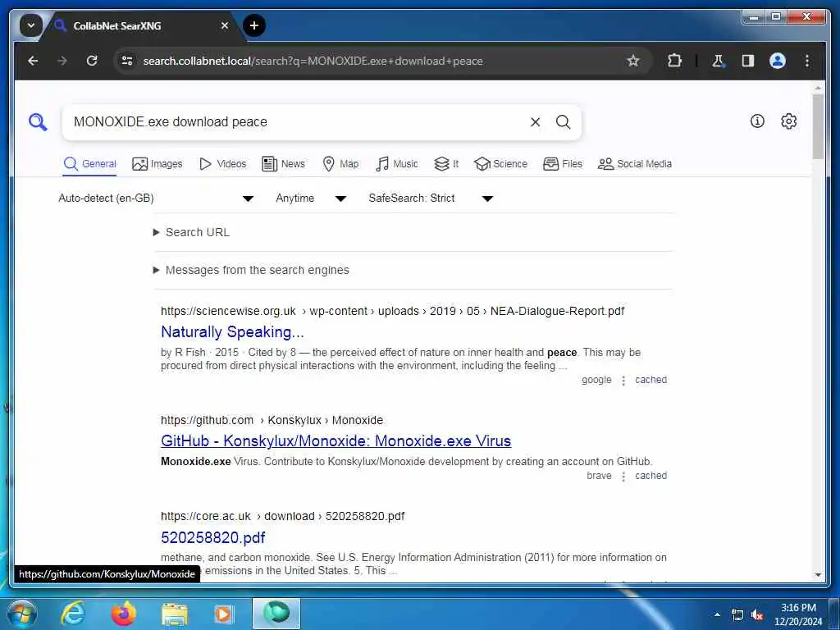This screenshot has width=840, height=630.
Task: Open the Windows Start menu
Action: pos(21,614)
